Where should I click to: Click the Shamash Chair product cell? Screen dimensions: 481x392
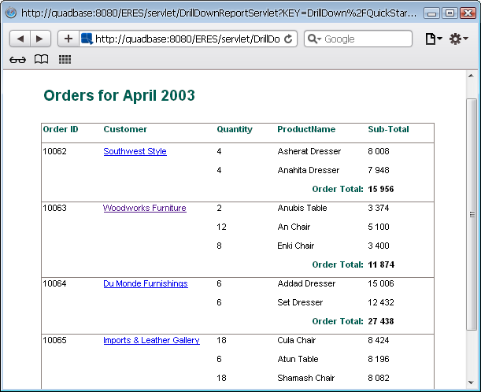click(x=306, y=378)
